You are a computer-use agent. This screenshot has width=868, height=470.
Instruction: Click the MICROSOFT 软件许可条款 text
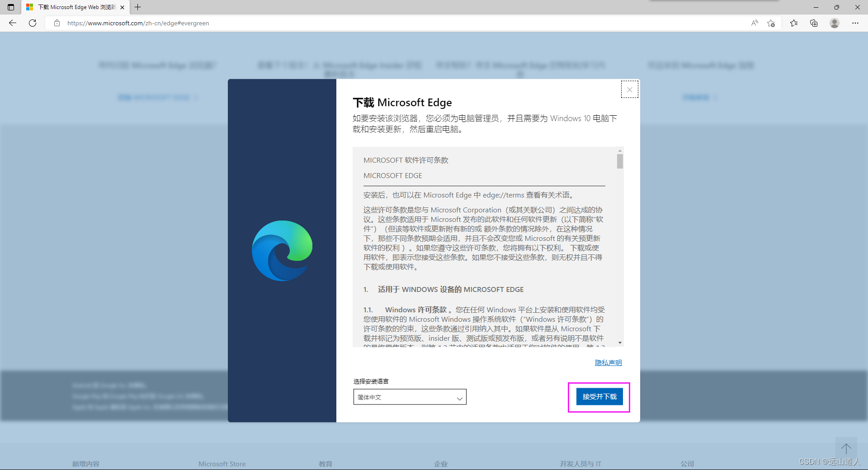pyautogui.click(x=406, y=160)
